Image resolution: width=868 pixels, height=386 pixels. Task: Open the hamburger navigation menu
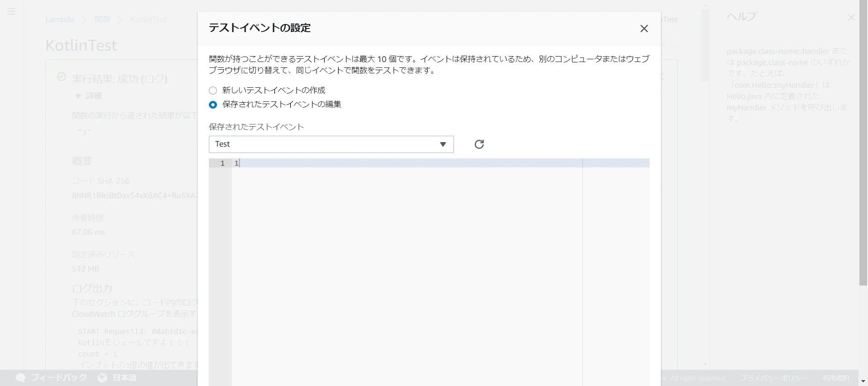[x=12, y=11]
